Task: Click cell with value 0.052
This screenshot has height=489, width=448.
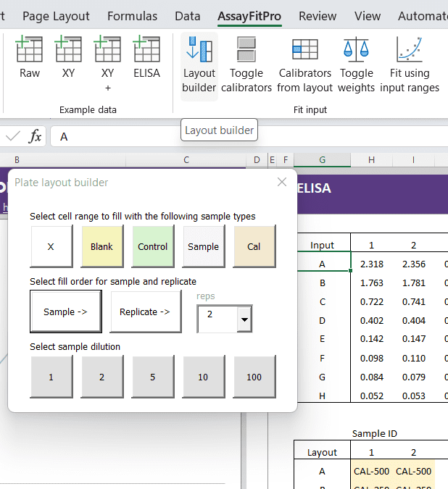Action: (x=372, y=396)
